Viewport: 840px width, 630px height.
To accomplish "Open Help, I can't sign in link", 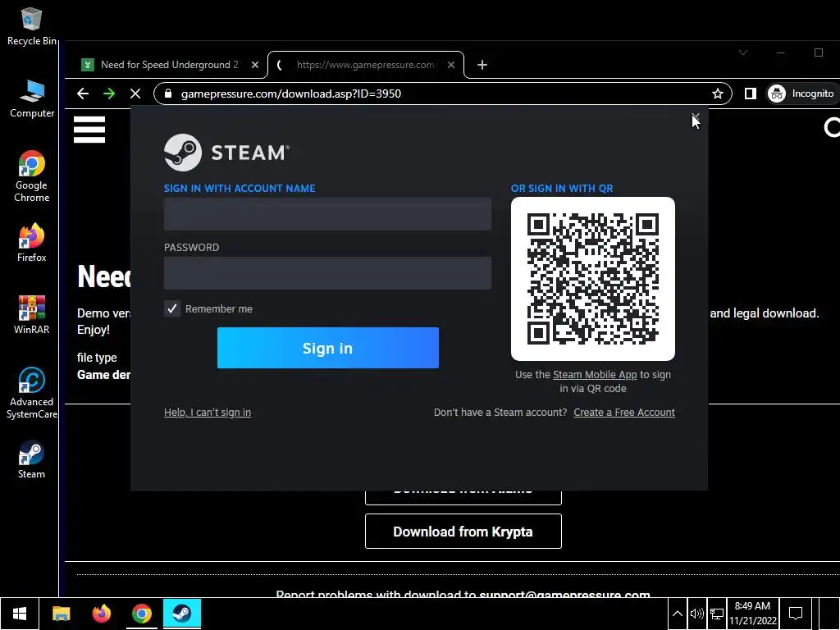I will (208, 413).
